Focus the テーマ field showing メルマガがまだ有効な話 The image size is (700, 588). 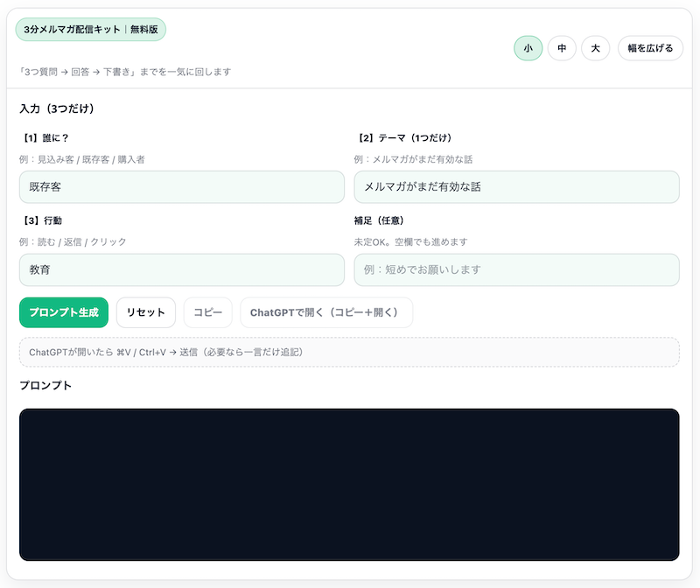(517, 186)
